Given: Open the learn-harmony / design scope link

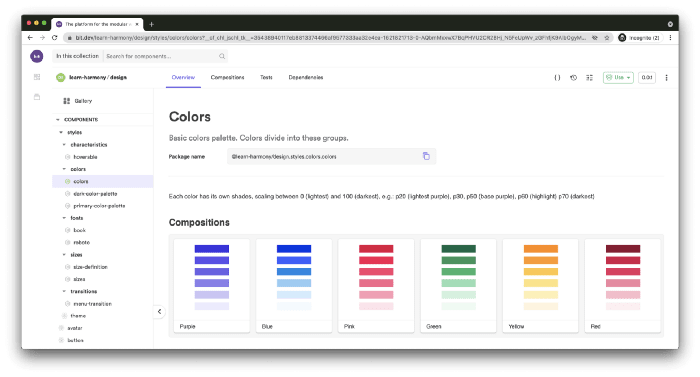Looking at the screenshot, I should click(98, 78).
